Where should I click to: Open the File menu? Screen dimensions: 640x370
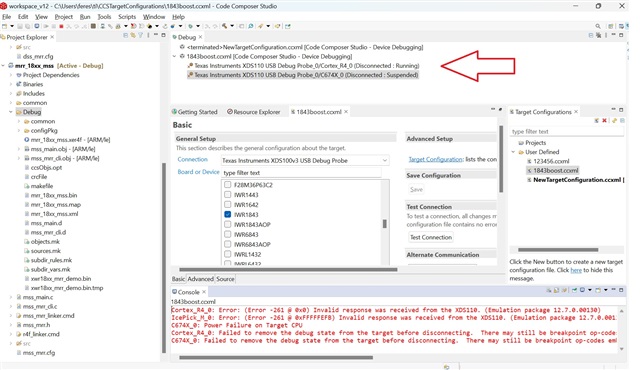[x=7, y=17]
